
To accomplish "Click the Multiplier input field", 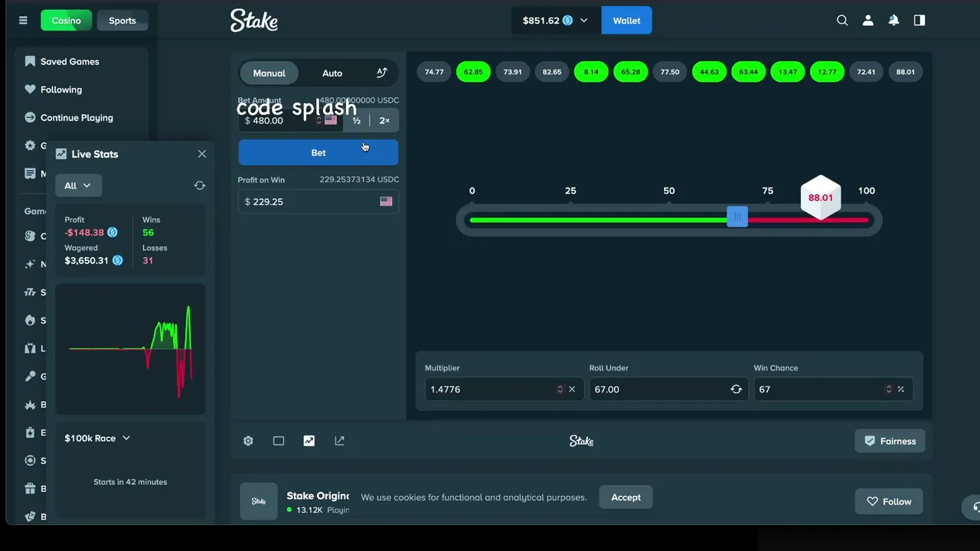I will [x=505, y=390].
